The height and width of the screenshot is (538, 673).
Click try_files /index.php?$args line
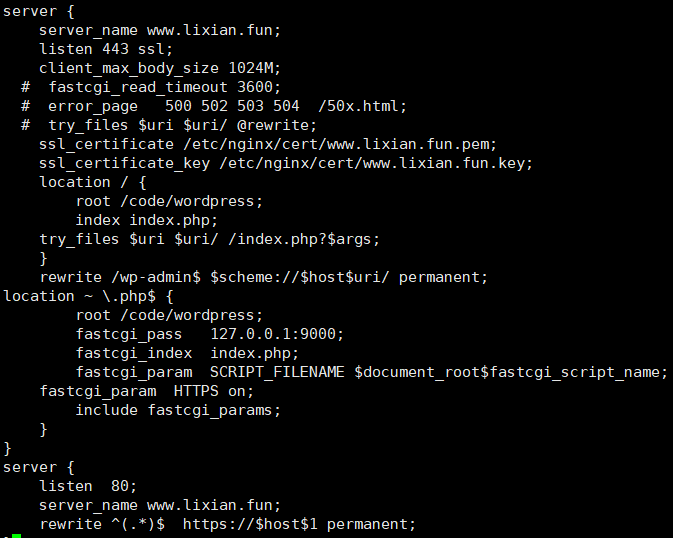(x=209, y=240)
